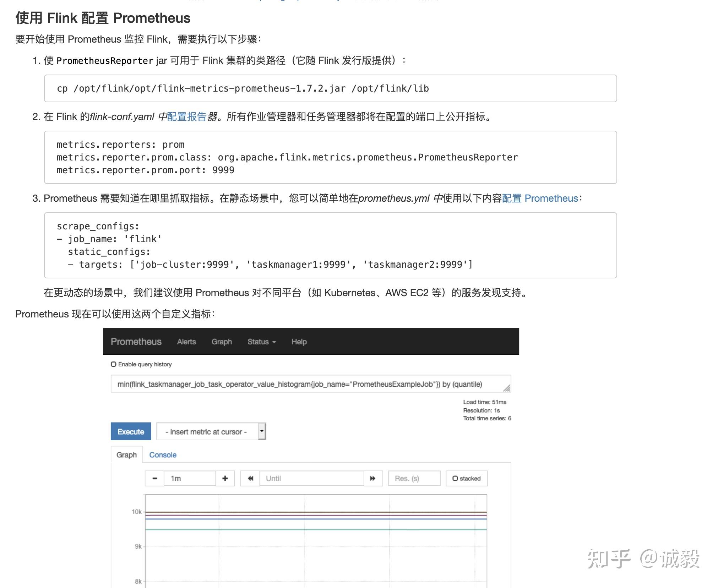The height and width of the screenshot is (588, 718).
Task: Click the Prometheus logo in the navigation bar
Action: tap(136, 341)
